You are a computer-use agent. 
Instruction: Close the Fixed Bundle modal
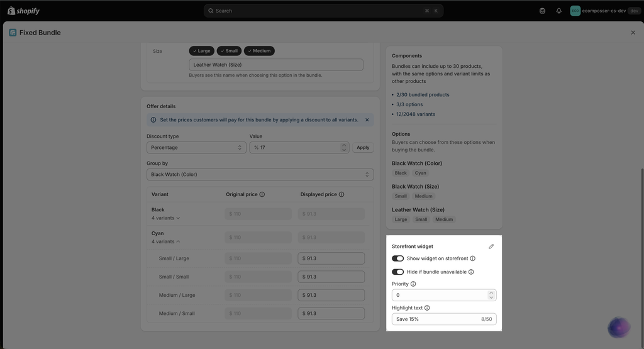(633, 33)
